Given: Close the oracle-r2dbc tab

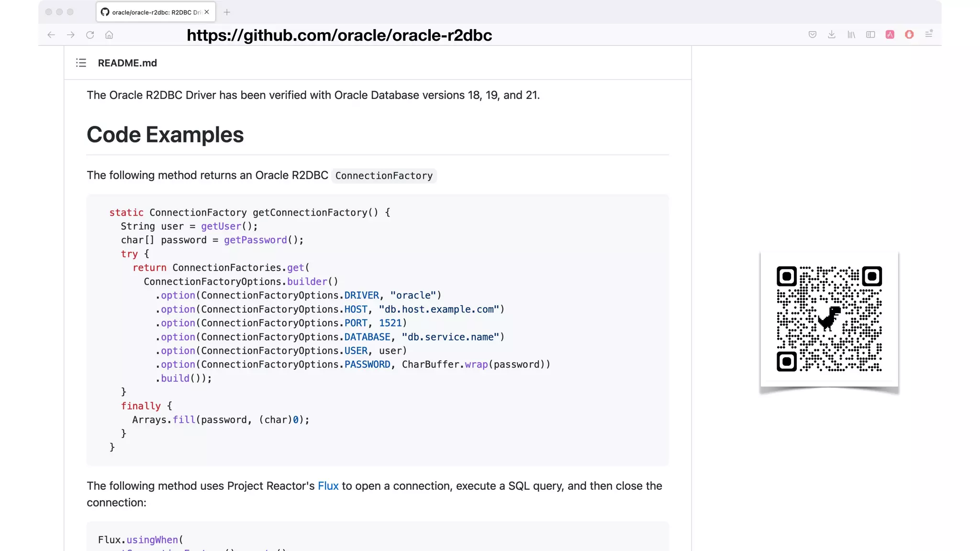Looking at the screenshot, I should (207, 12).
